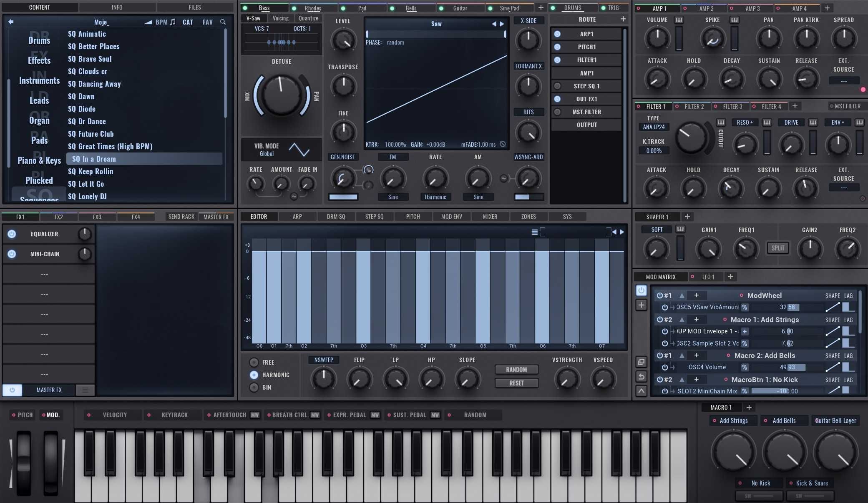Add a new filter tab with plus icon
The image size is (868, 503).
795,106
